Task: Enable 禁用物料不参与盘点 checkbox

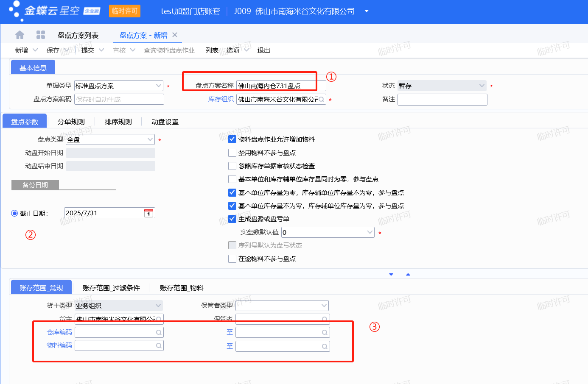Action: coord(232,153)
